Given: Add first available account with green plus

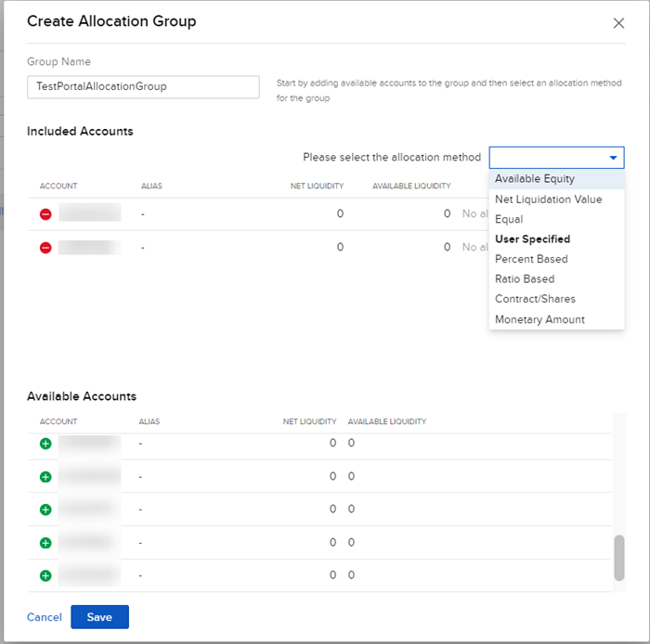Looking at the screenshot, I should tap(45, 444).
